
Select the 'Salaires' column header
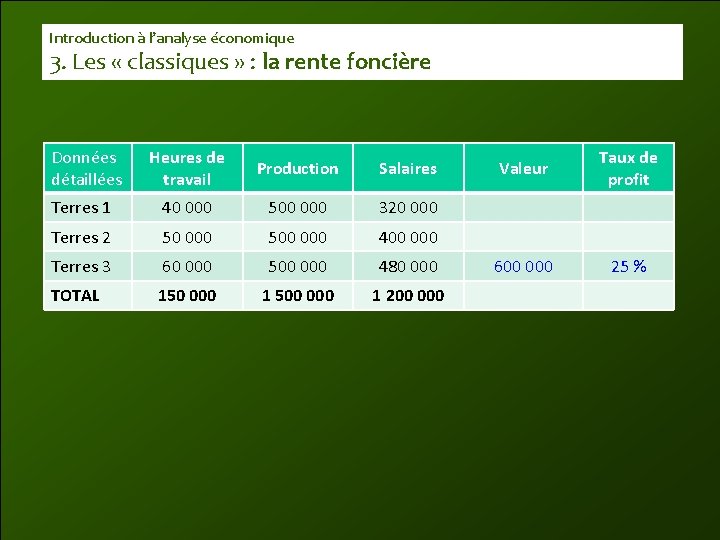pos(408,168)
